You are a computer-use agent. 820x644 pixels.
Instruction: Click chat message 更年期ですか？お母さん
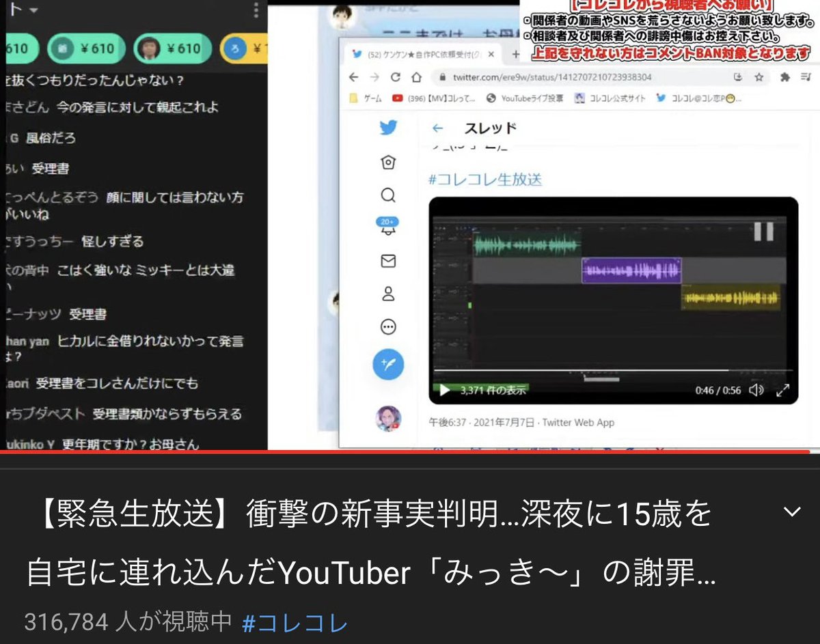coord(131,444)
